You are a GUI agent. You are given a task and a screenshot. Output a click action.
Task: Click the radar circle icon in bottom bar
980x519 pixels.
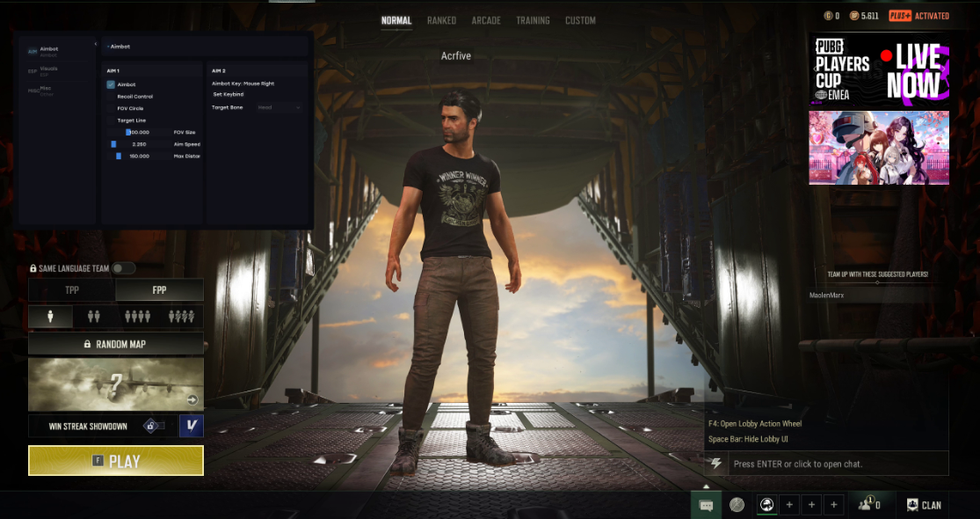737,505
